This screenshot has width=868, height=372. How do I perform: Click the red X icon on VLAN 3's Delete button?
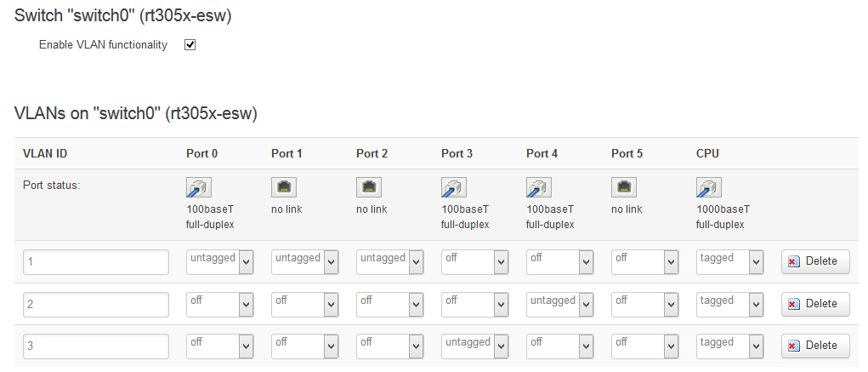click(794, 346)
